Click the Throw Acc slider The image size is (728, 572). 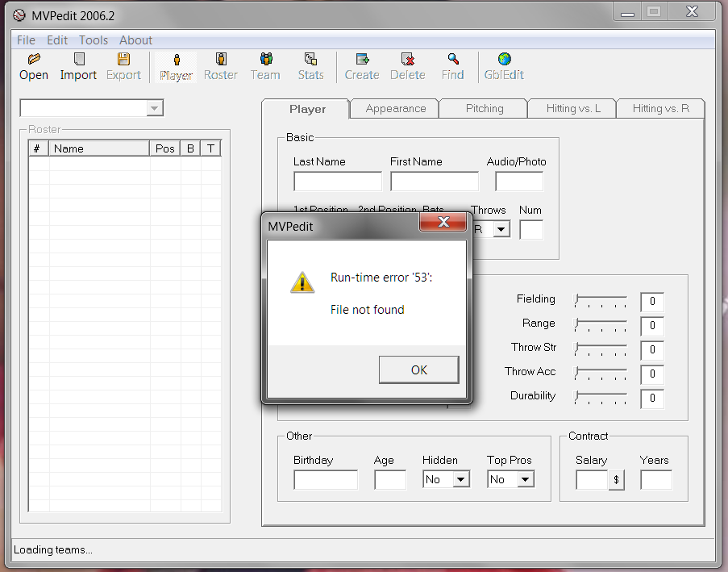[601, 373]
